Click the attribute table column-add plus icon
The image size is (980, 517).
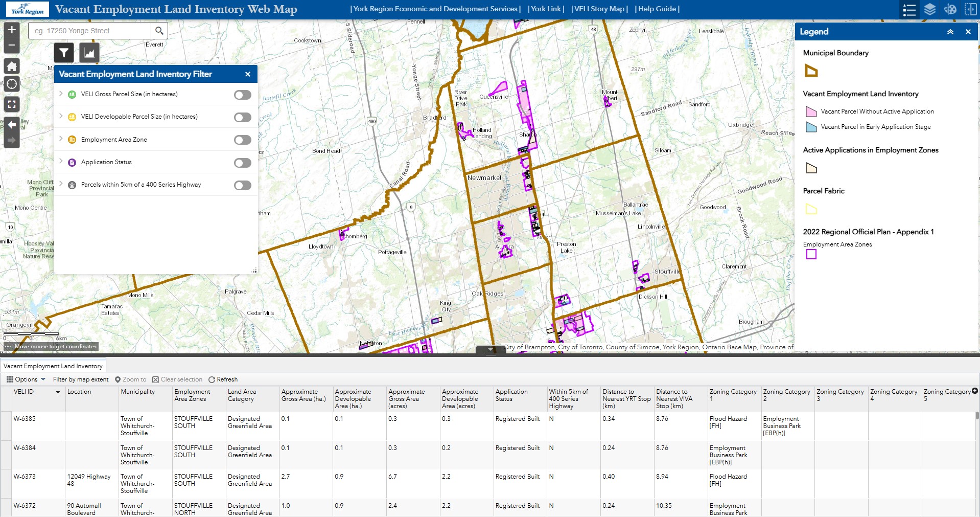coord(974,391)
